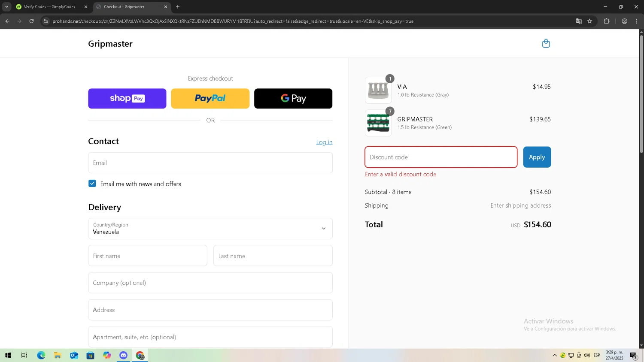Click the browser forward arrow
The height and width of the screenshot is (362, 644).
(x=19, y=21)
